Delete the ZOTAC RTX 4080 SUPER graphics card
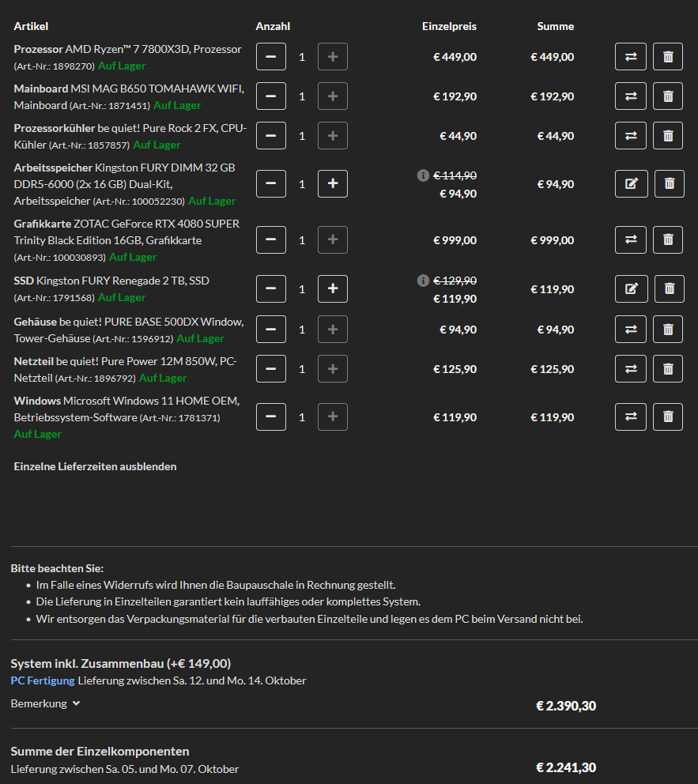 [x=668, y=239]
